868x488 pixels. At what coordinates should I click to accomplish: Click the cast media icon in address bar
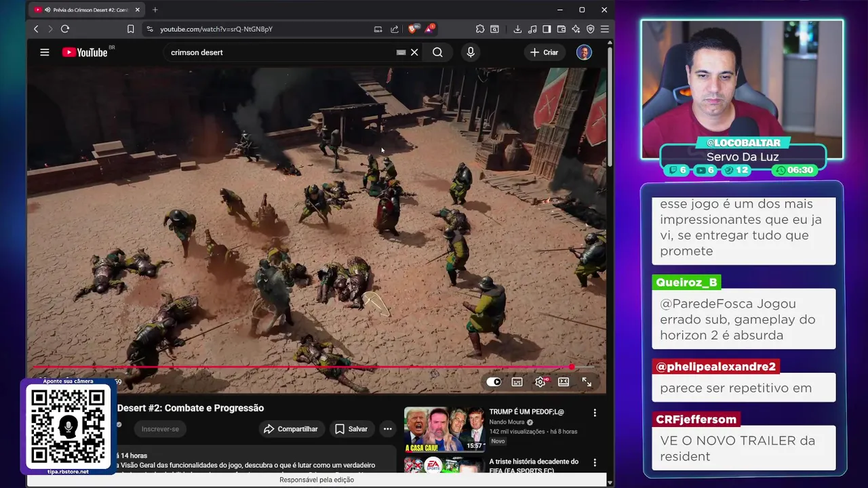[x=378, y=29]
